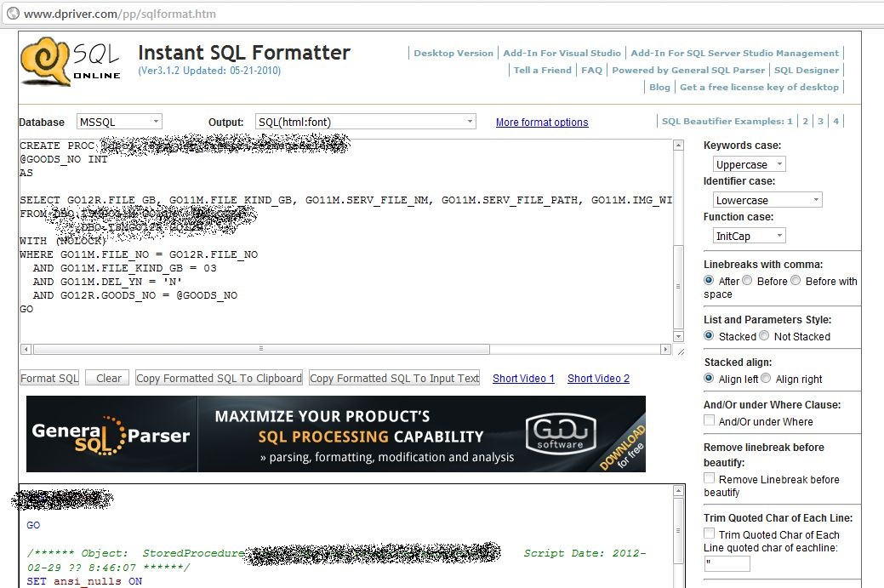Image resolution: width=884 pixels, height=588 pixels.
Task: Click the Format SQL button
Action: pyautogui.click(x=49, y=378)
